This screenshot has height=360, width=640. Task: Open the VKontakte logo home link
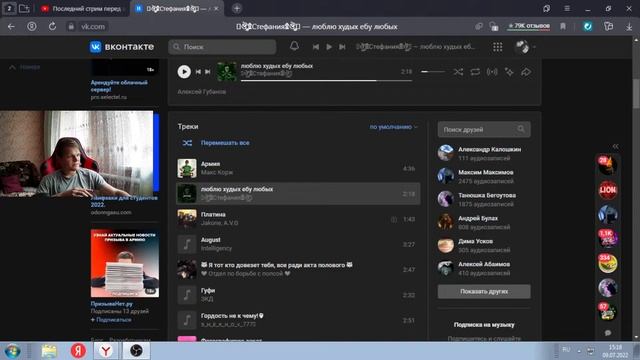(x=122, y=47)
